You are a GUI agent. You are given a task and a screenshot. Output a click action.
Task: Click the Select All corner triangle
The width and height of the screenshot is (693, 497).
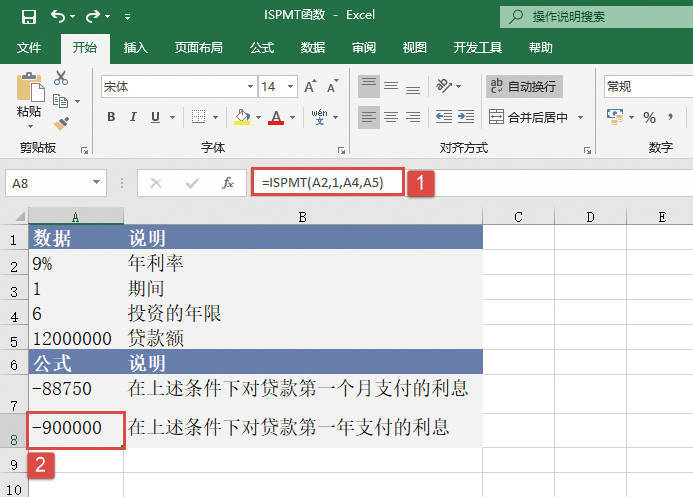(x=20, y=216)
